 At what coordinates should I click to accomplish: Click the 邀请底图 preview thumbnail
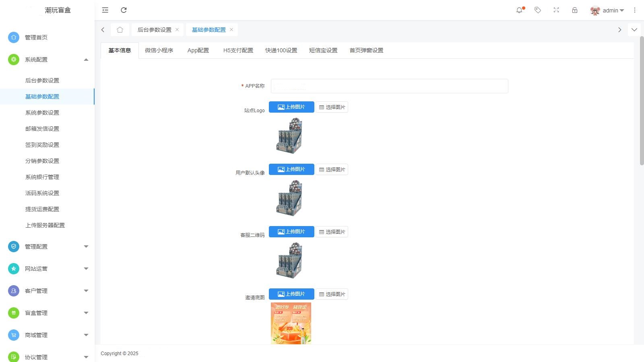[291, 323]
